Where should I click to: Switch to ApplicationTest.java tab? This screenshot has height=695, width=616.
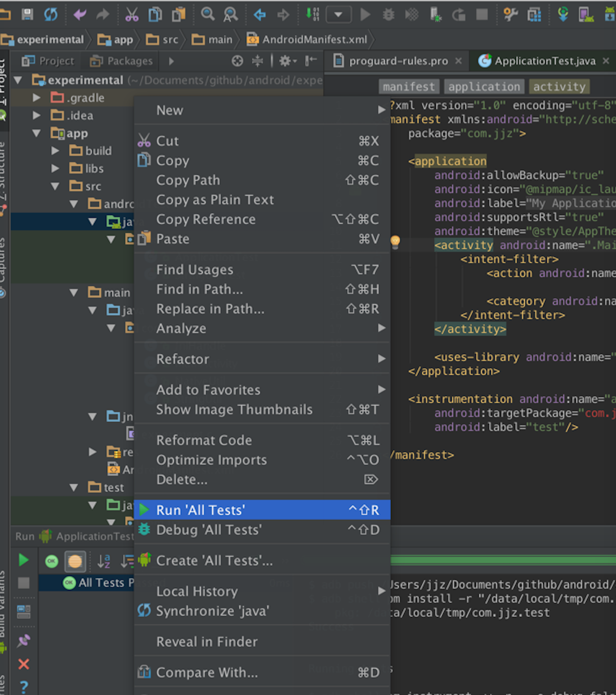pyautogui.click(x=544, y=61)
